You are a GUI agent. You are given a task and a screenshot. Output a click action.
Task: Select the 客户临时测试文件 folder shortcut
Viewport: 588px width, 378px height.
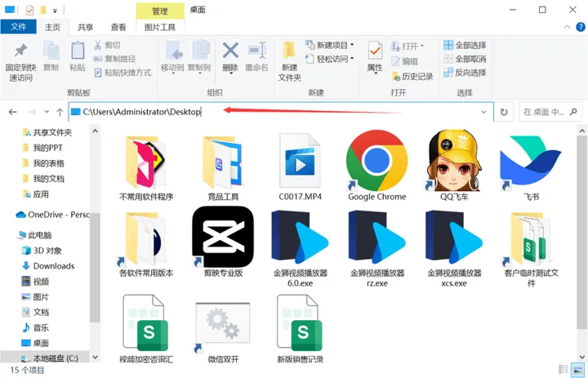531,249
